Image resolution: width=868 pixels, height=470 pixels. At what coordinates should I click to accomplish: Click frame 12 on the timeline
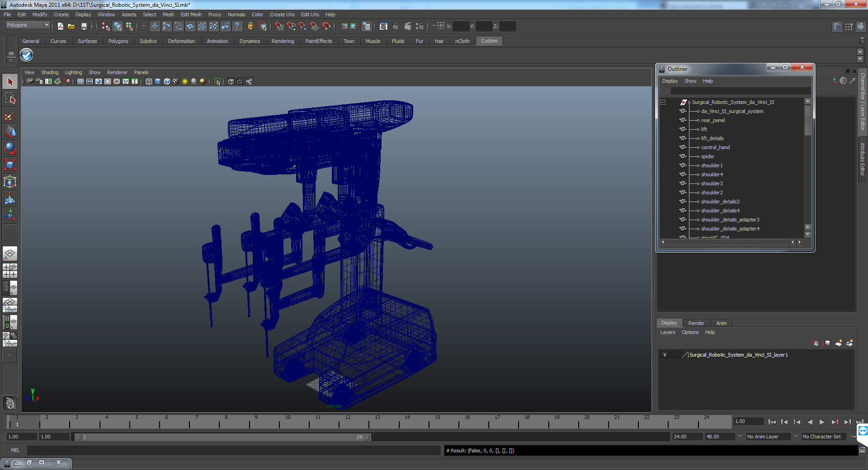click(x=348, y=422)
